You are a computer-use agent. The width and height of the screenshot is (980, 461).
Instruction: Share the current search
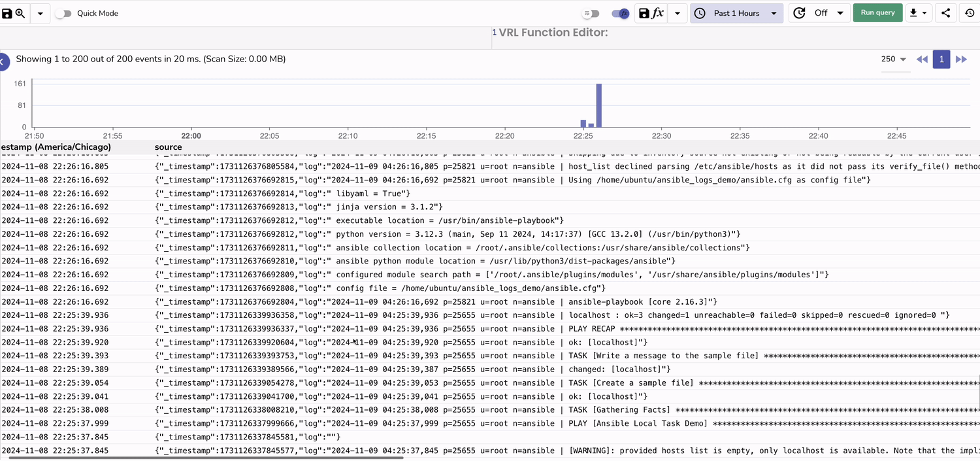pos(945,12)
